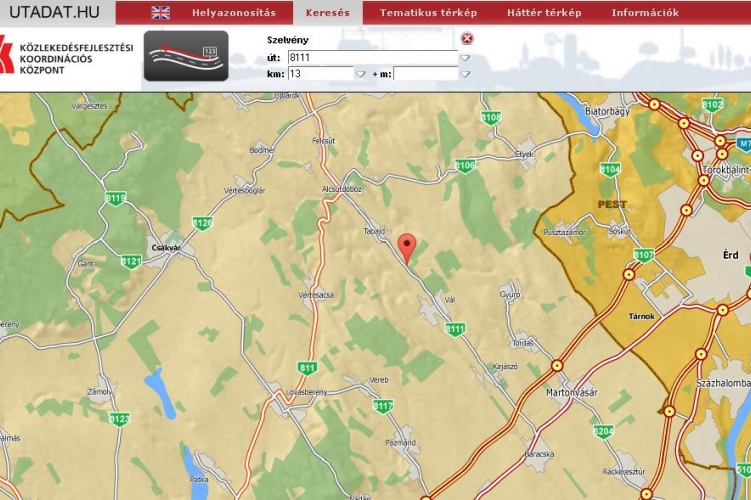Switch language with the UK flag icon
Image resolution: width=751 pixels, height=500 pixels.
pos(160,13)
